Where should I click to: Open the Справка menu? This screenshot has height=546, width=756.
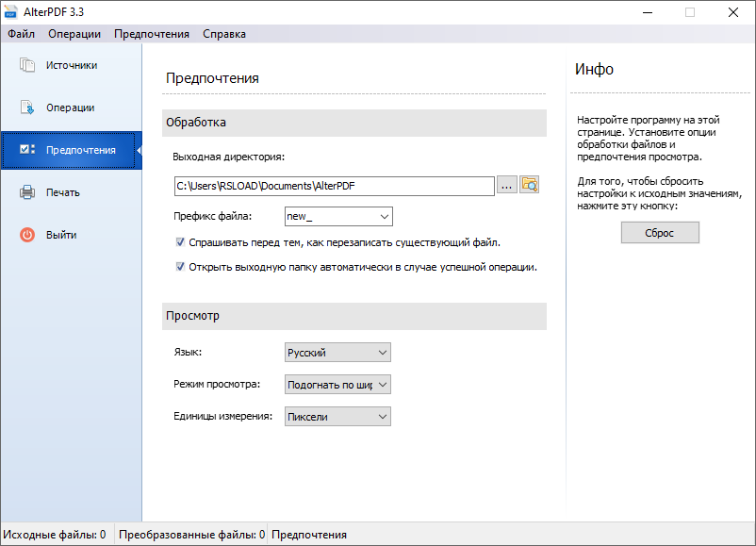coord(224,34)
